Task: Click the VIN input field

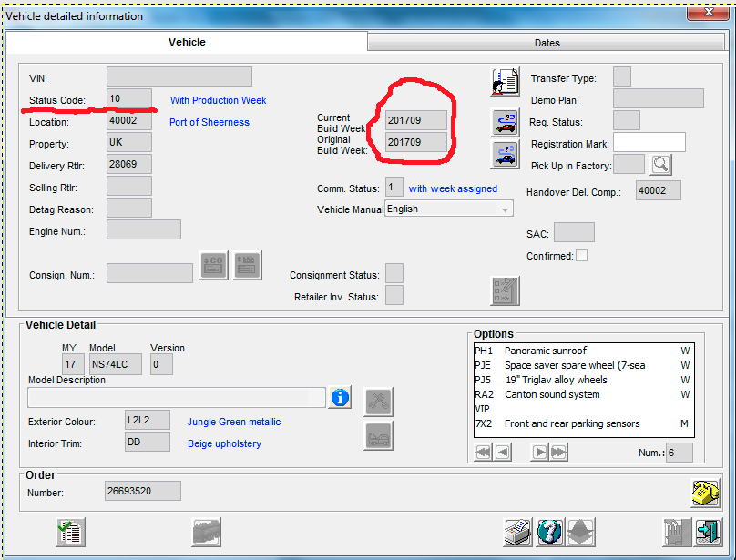Action: [x=179, y=76]
